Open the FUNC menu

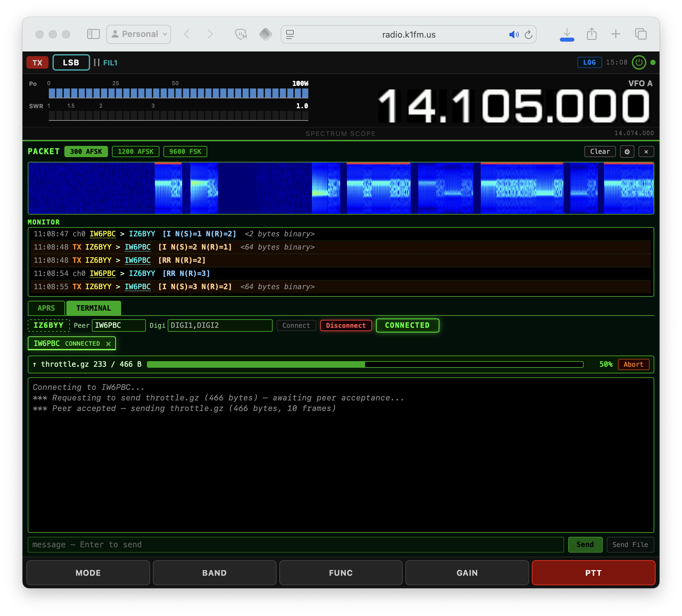coord(341,572)
